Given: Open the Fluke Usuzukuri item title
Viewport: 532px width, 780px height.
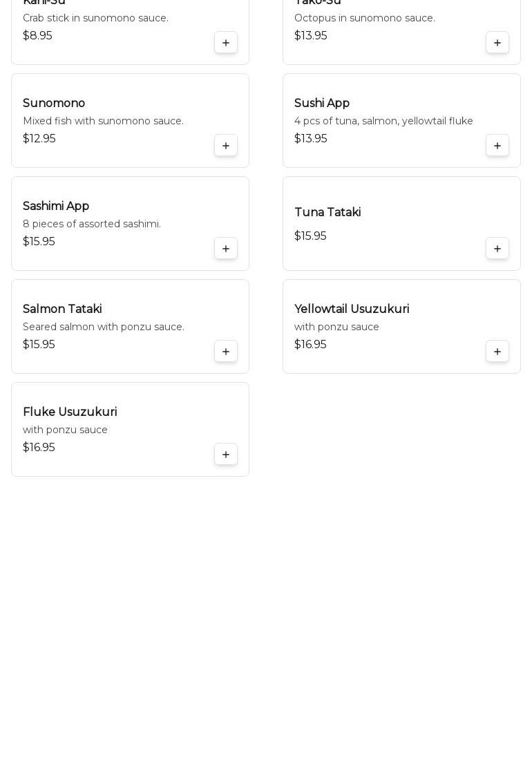Looking at the screenshot, I should [x=70, y=412].
